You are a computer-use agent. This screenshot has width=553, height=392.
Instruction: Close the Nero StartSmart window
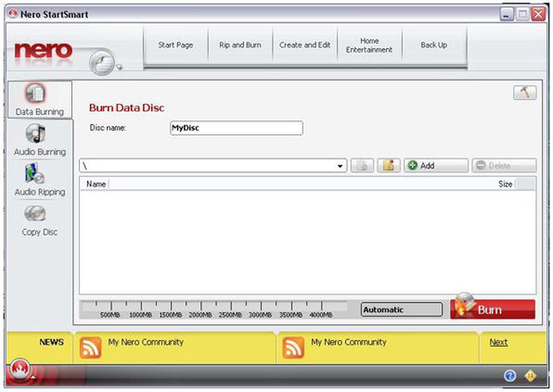click(x=538, y=14)
